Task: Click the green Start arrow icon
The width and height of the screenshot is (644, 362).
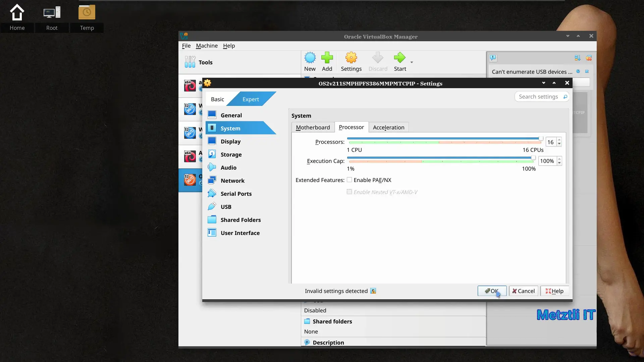Action: click(x=399, y=58)
